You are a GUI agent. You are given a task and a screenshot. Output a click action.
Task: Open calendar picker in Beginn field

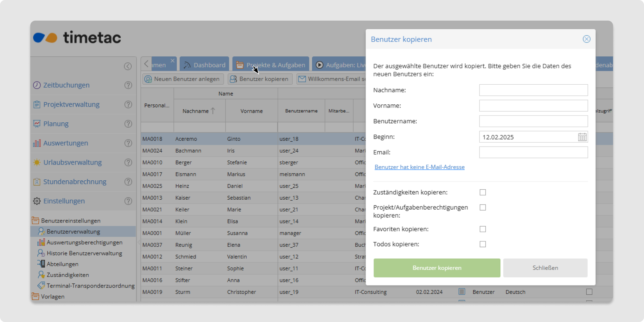582,137
